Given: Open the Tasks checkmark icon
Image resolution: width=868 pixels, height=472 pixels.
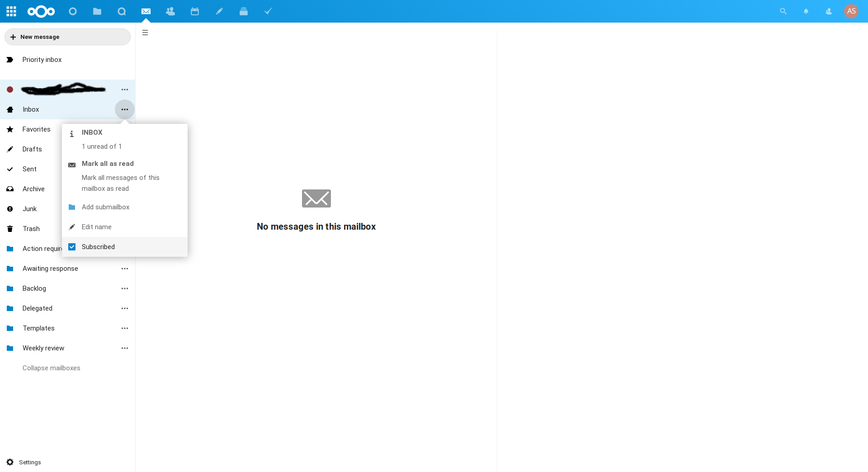Looking at the screenshot, I should (268, 11).
